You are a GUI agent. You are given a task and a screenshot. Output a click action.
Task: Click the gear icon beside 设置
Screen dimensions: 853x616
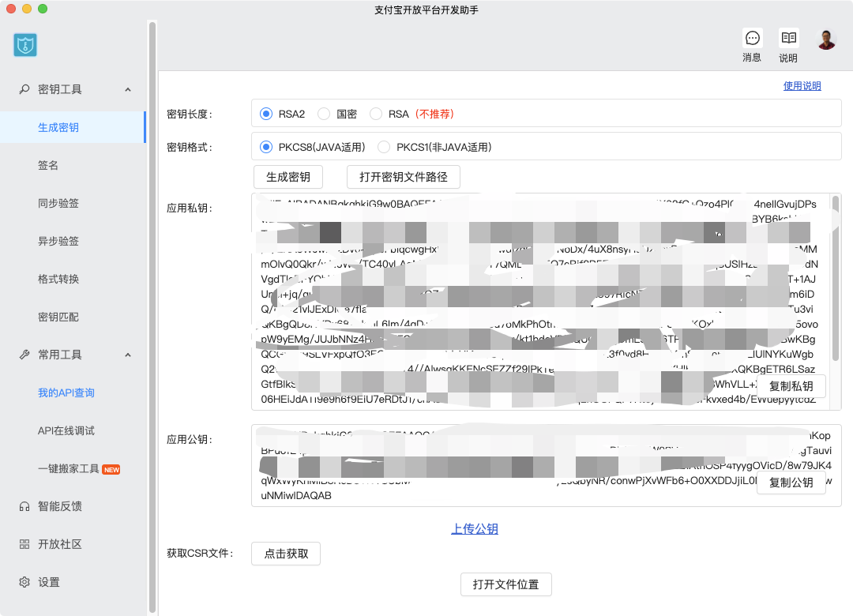tap(24, 582)
